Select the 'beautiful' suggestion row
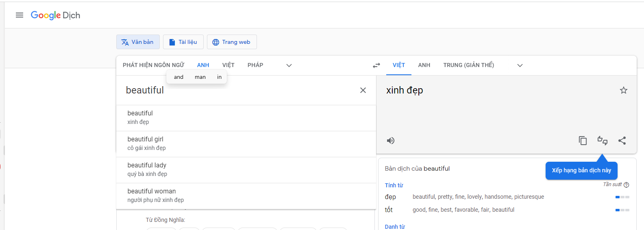 (x=246, y=118)
